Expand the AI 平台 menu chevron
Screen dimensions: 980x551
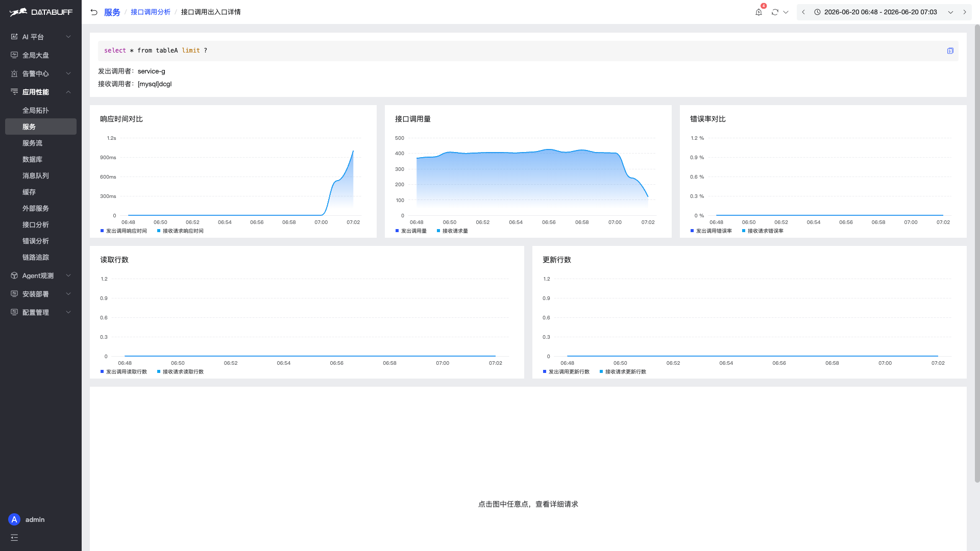click(x=68, y=37)
